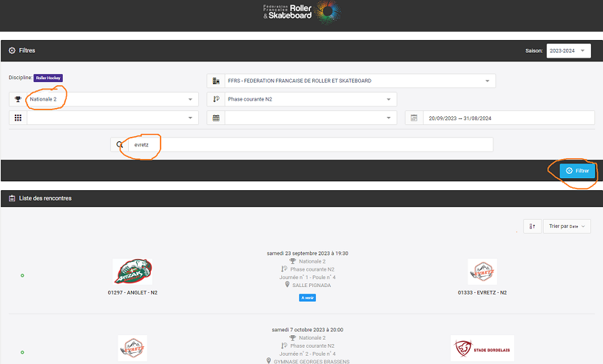
Task: Click the Journée n° 2 - Poule n° 4 text
Action: (307, 354)
